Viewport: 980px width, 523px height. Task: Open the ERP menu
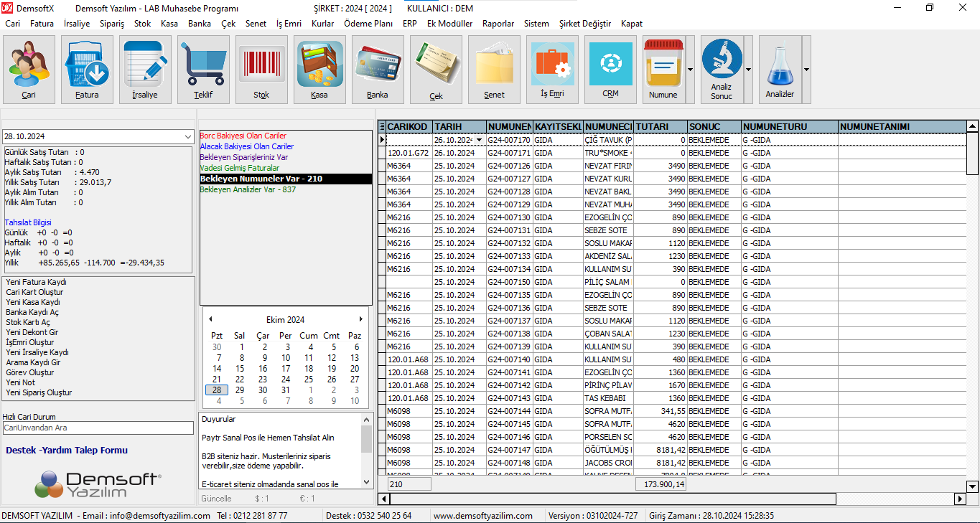click(410, 24)
